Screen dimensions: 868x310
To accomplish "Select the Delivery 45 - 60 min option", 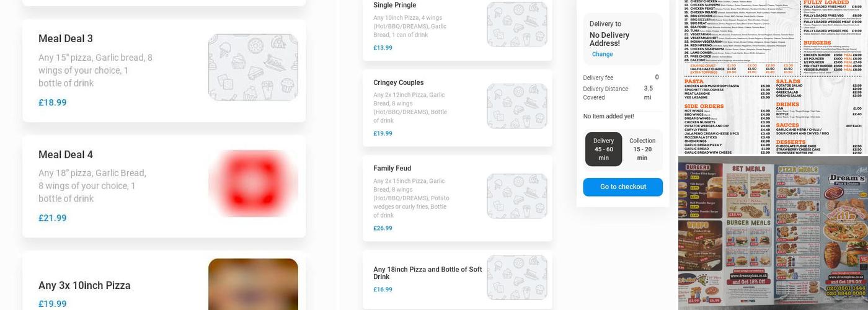I will (603, 149).
